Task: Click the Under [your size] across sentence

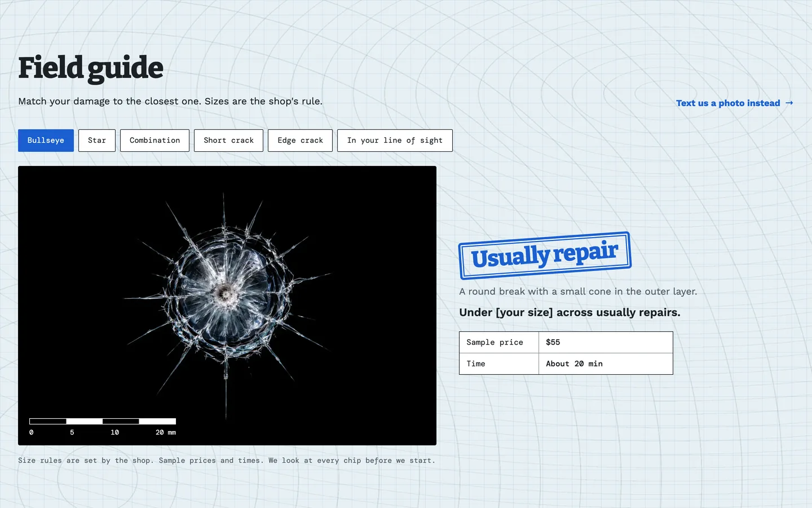Action: coord(570,313)
